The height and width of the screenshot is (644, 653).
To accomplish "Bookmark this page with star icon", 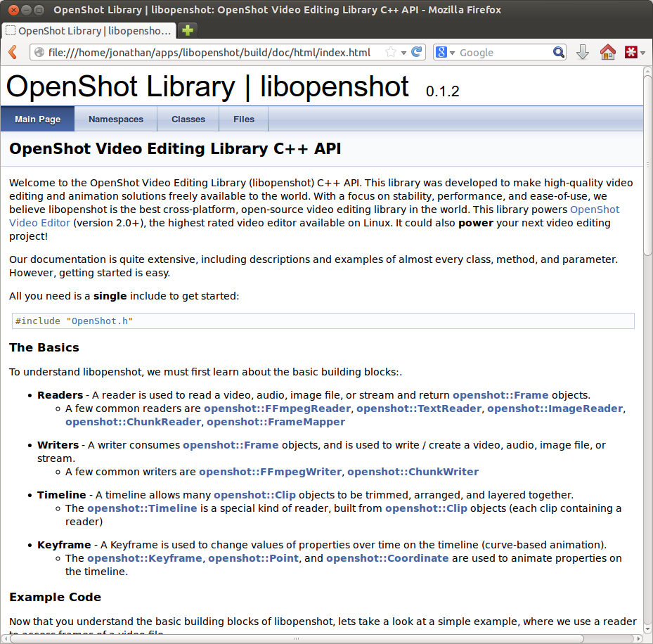I will pyautogui.click(x=391, y=53).
